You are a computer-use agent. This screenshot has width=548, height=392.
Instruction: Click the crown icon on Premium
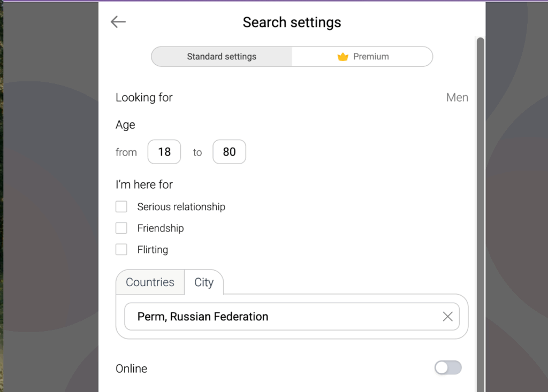point(343,57)
